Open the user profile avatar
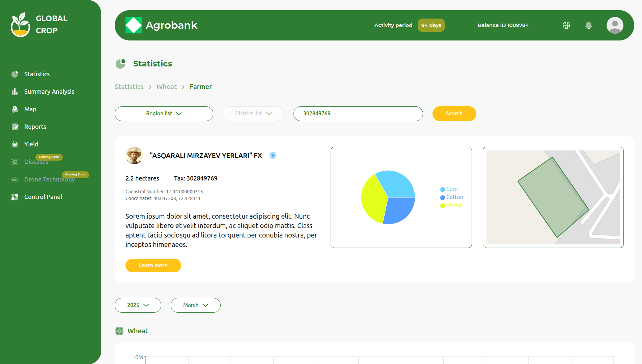642x364 pixels. point(615,25)
